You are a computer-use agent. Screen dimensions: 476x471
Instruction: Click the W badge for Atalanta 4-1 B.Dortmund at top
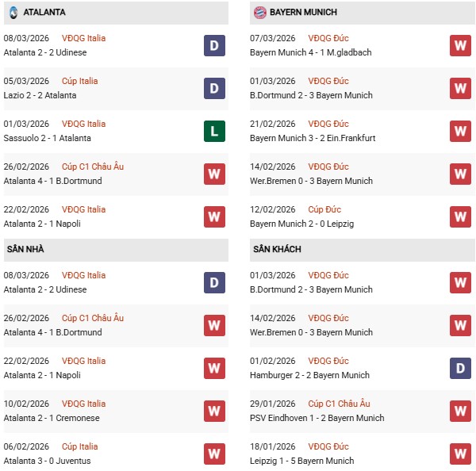pos(214,174)
